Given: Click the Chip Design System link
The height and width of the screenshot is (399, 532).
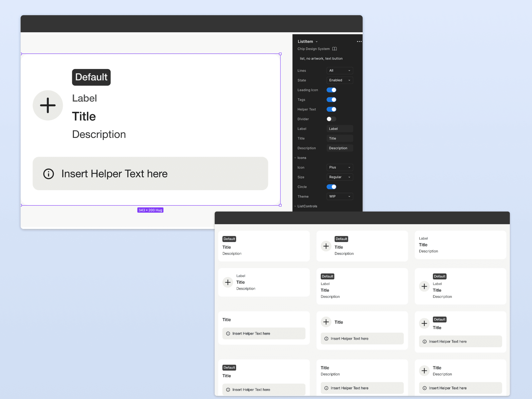Looking at the screenshot, I should 313,49.
